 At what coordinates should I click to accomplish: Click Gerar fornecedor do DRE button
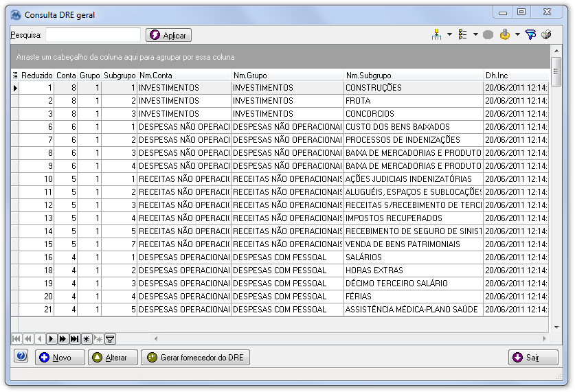[x=196, y=358]
